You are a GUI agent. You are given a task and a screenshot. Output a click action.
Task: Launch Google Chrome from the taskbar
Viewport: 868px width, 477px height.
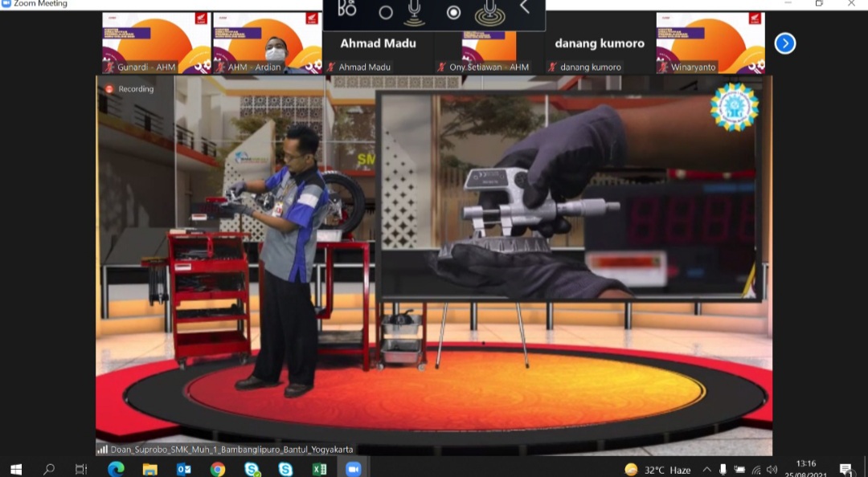(x=218, y=469)
